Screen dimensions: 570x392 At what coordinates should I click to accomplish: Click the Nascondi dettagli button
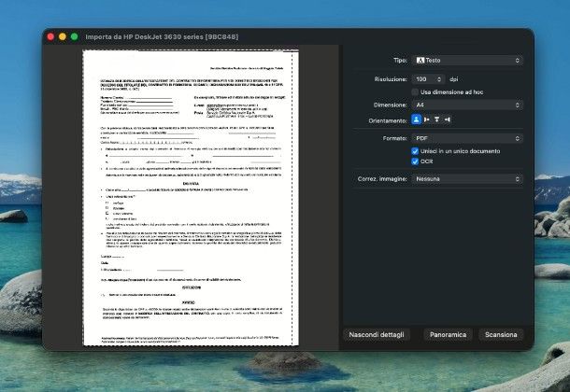click(x=376, y=333)
